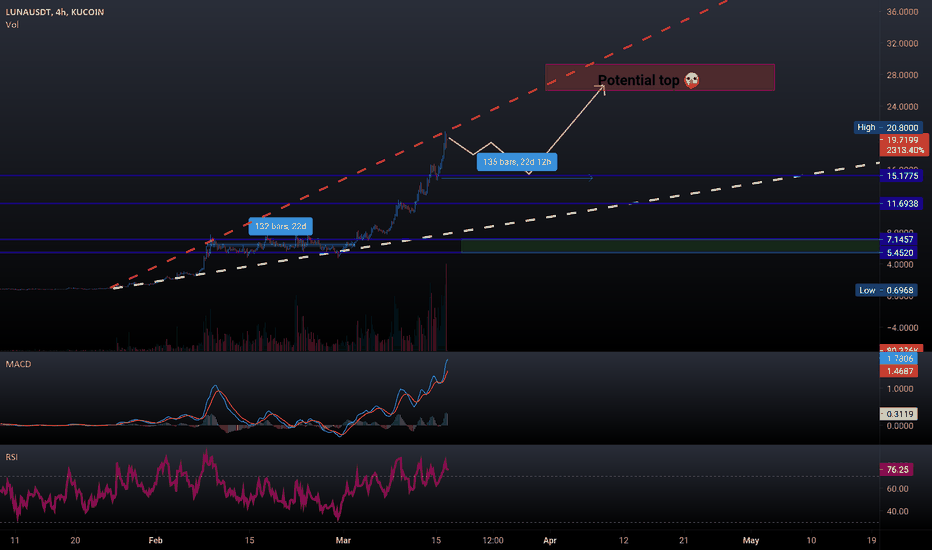The width and height of the screenshot is (932, 550).
Task: Select the LUNAUSDT, 4h, KUCOIN chart title
Action: point(55,12)
